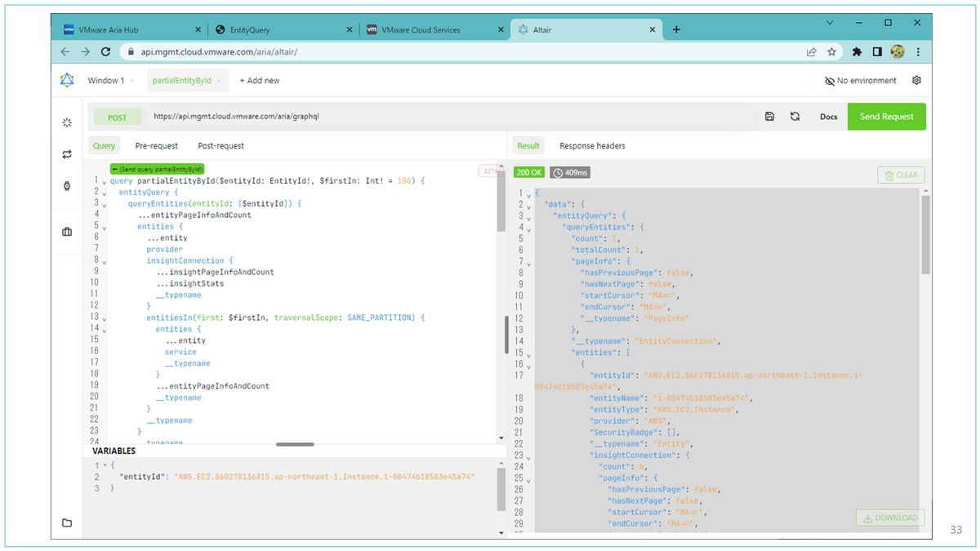
Task: Click the query editor horizontal scrollbar
Action: 295,444
